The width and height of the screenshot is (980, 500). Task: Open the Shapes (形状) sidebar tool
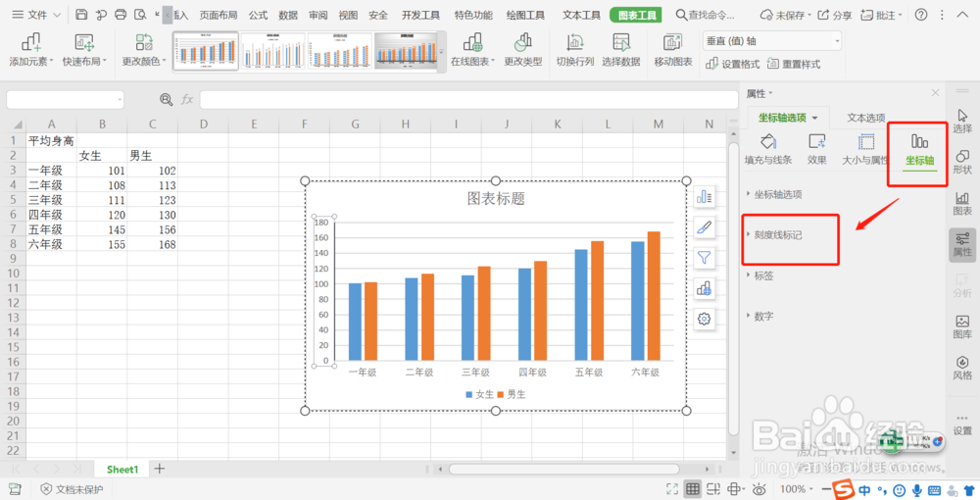pos(962,163)
